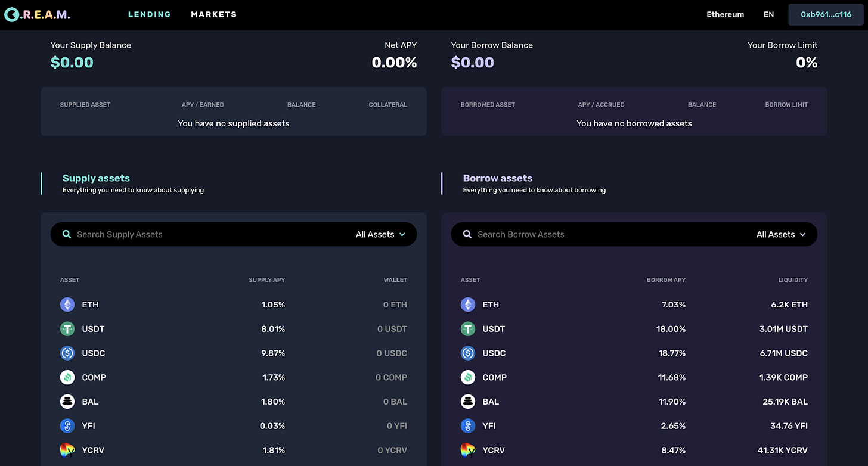Click the Net APY 0.00% value
868x466 pixels.
(394, 63)
